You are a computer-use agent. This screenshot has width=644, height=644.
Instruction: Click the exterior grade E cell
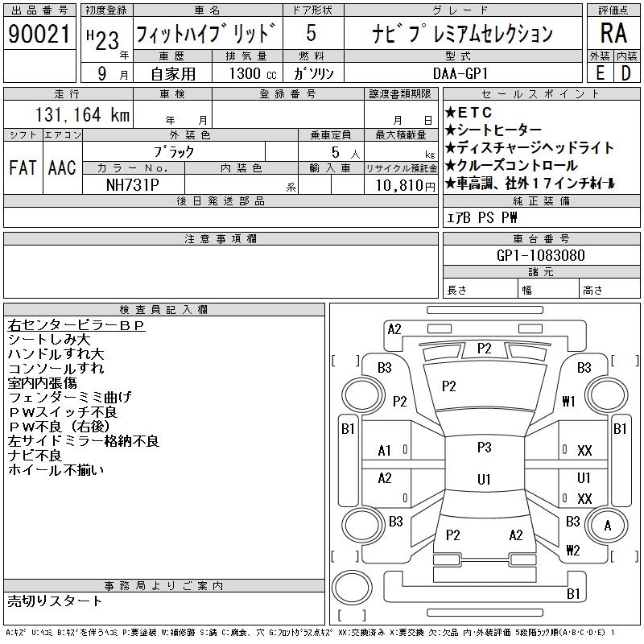pos(600,73)
